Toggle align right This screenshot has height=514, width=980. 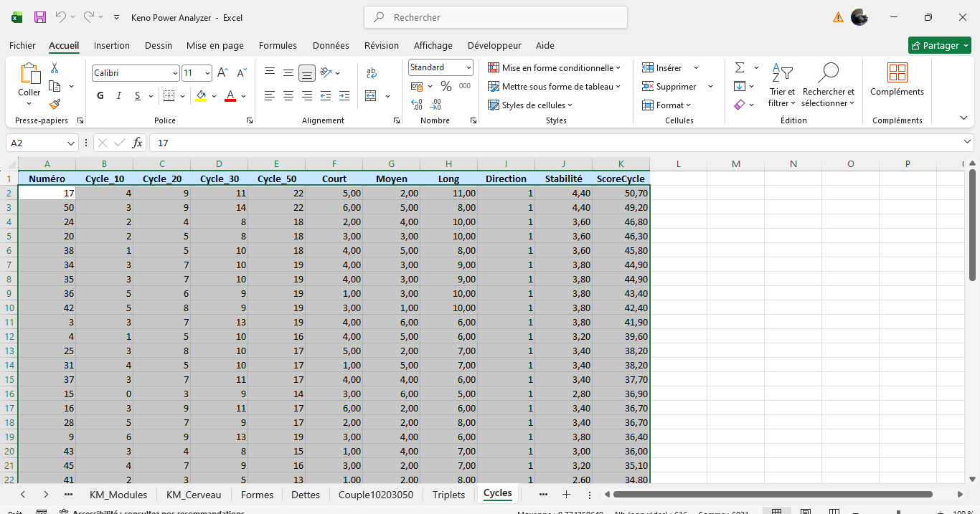307,96
